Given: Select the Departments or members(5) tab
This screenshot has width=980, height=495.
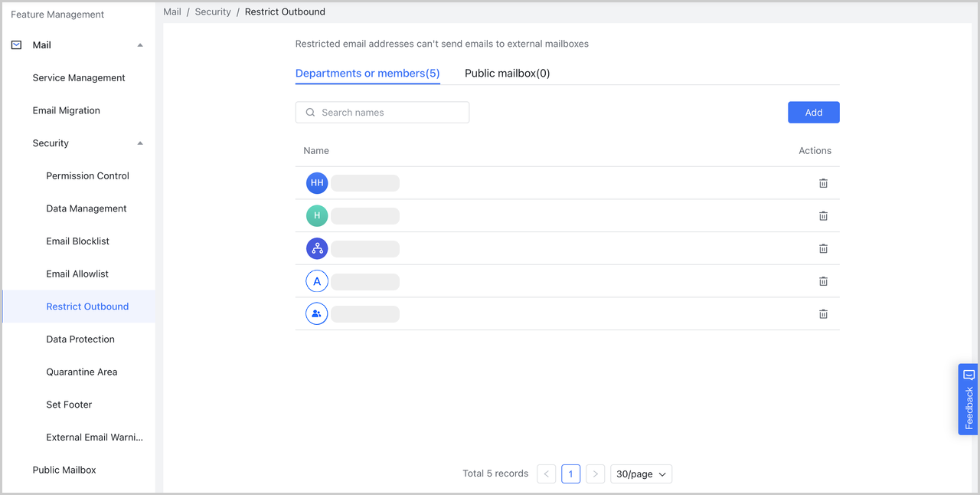Looking at the screenshot, I should (367, 73).
